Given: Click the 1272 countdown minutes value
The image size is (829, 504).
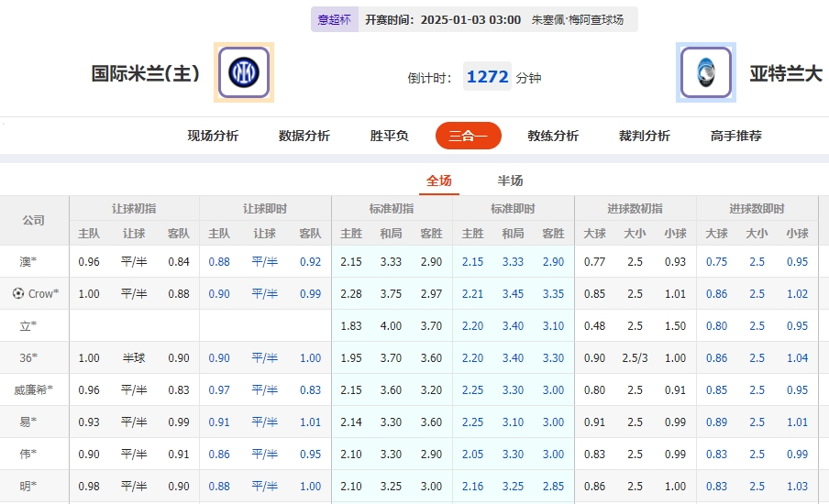Looking at the screenshot, I should coord(487,77).
